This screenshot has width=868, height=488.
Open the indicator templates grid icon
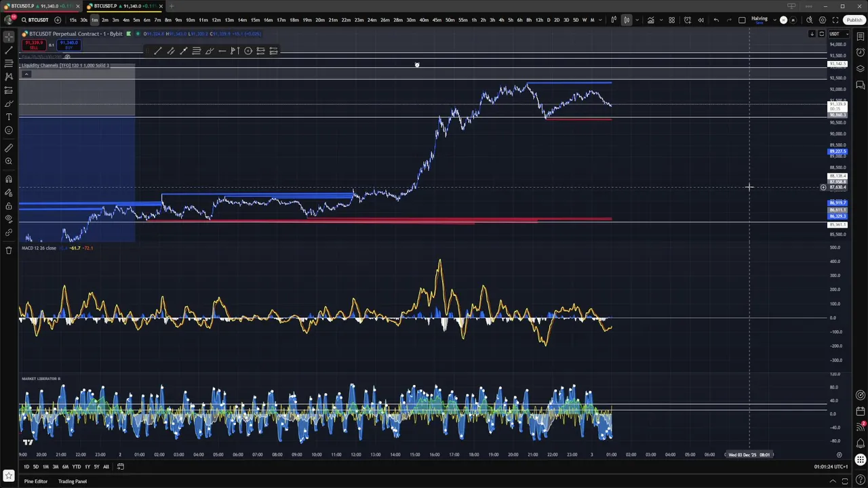coord(672,20)
